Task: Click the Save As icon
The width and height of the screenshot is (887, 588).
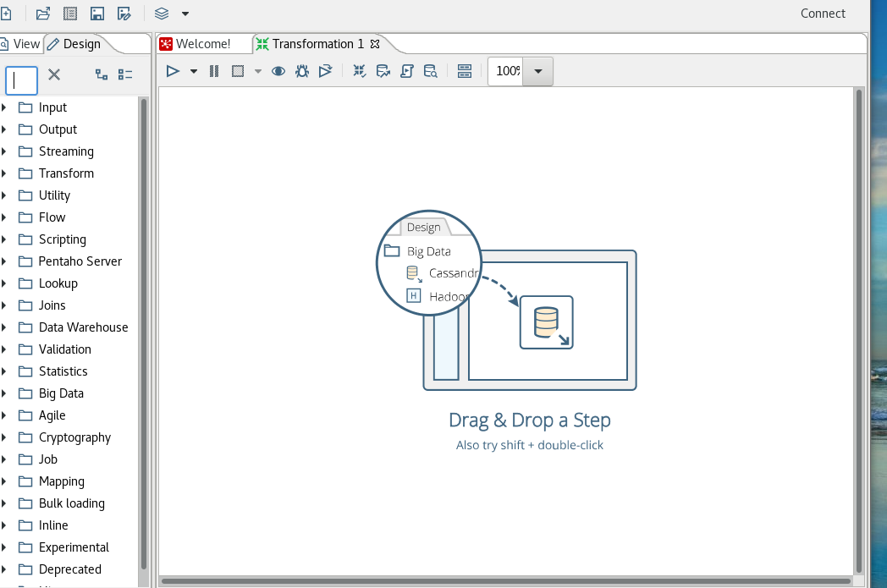Action: [124, 14]
